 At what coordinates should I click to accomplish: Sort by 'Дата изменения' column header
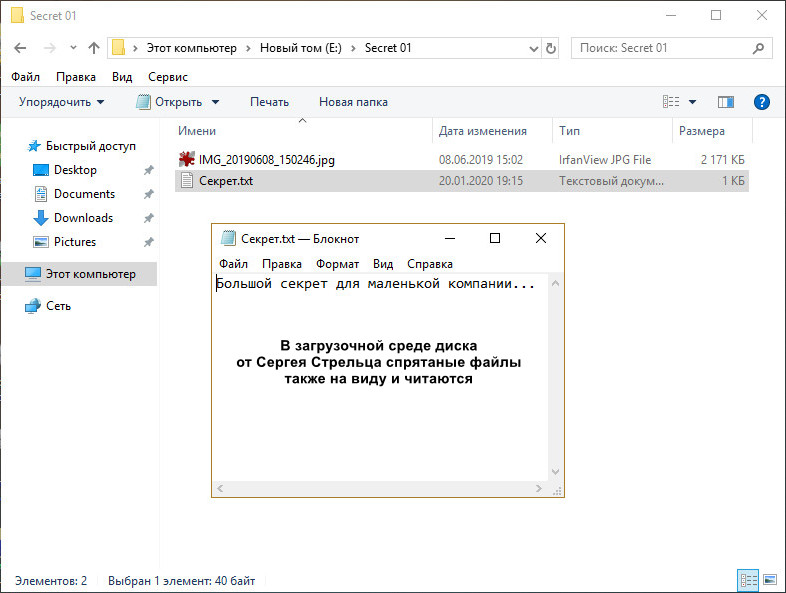[483, 131]
